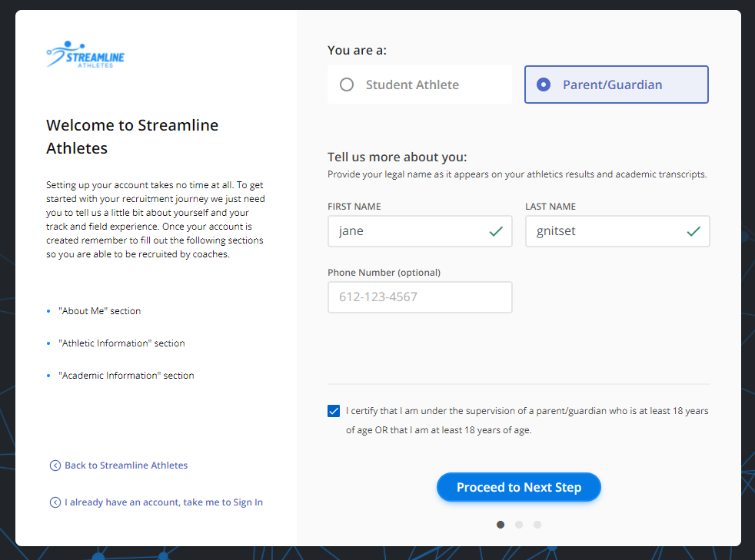Uncheck the age certification checkbox
Viewport: 755px width, 560px height.
tap(334, 411)
